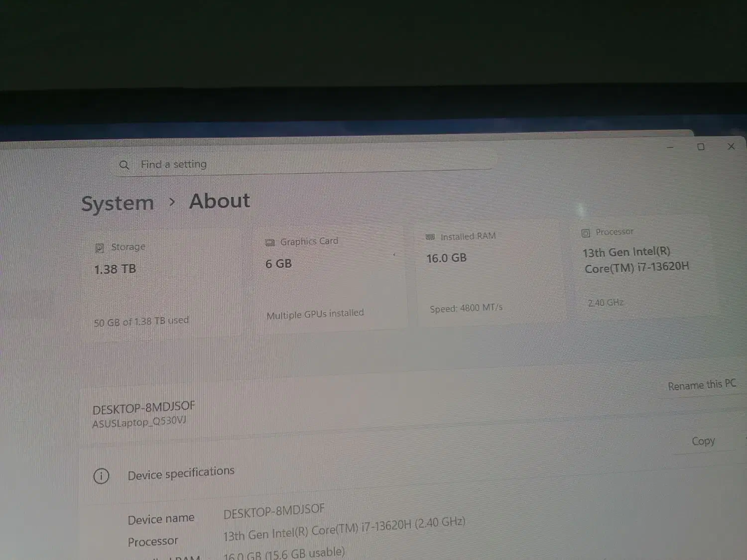
Task: Click the Device specifications info icon
Action: coord(101,476)
